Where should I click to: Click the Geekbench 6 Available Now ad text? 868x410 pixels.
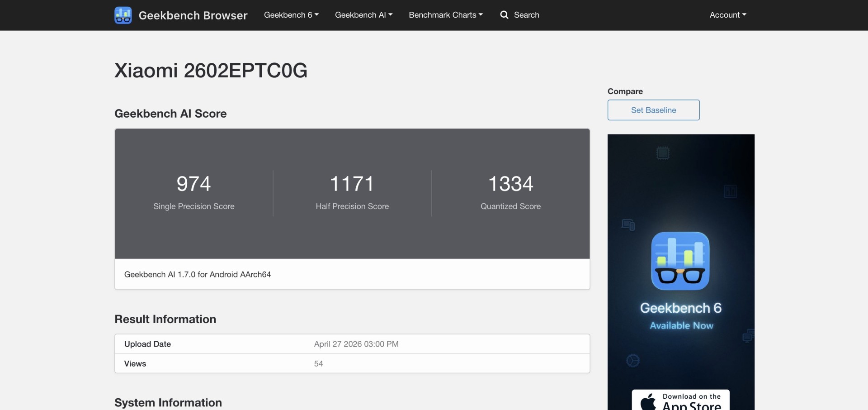coord(681,316)
